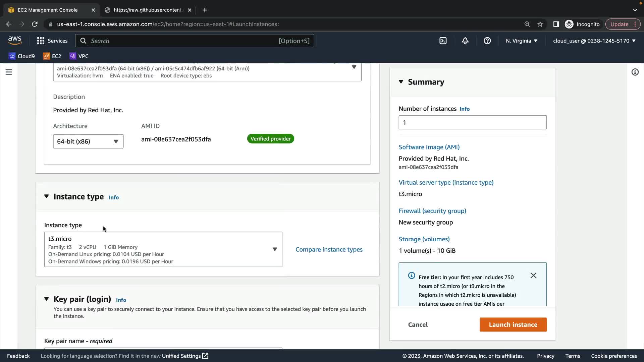Open Cloud9 shortcut in favorites bar
The image size is (644, 362).
coord(22,56)
